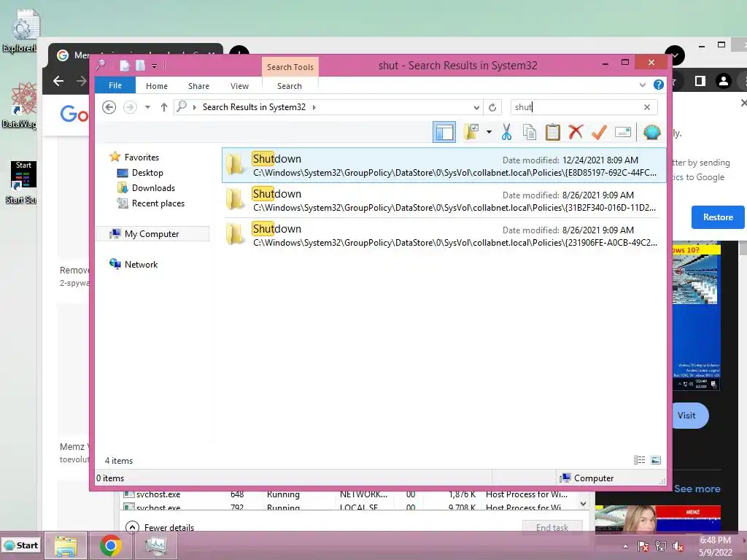Select Desktop under Favorites
This screenshot has width=747, height=560.
[147, 173]
